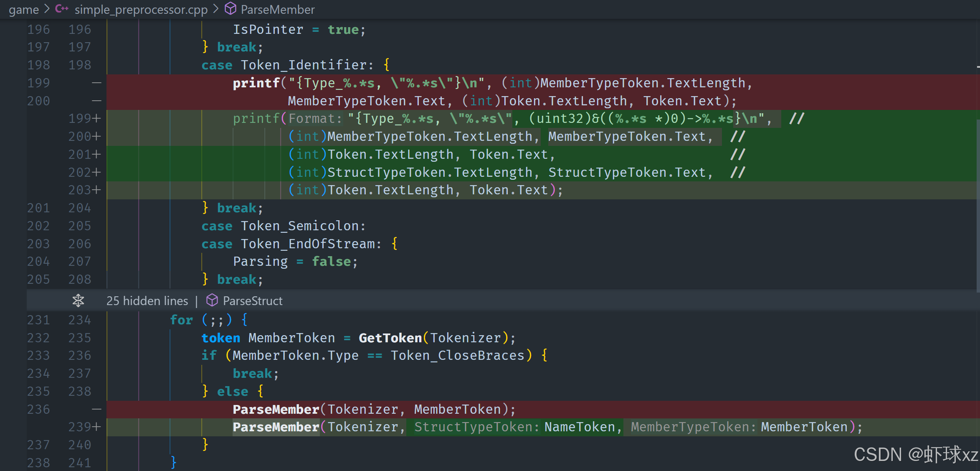Click the minus marker on line 200
Screen dimensions: 980x471
(96, 101)
